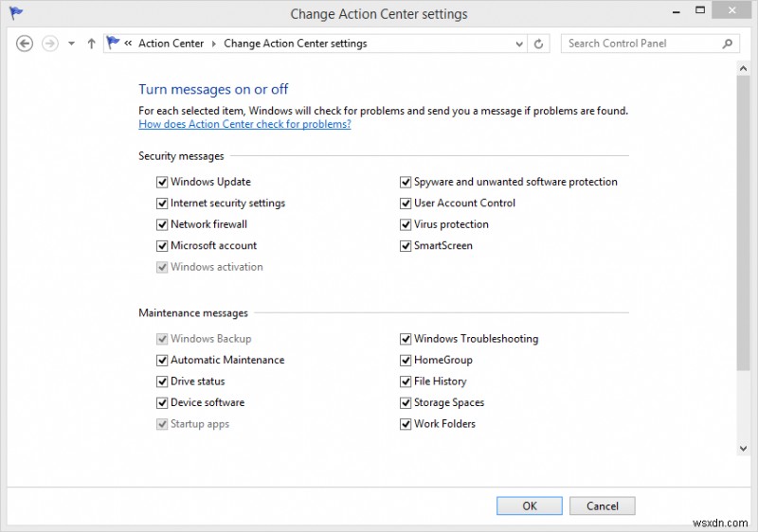Screen dimensions: 758x532
Task: Turn off SmartScreen messages checkbox
Action: [x=406, y=246]
